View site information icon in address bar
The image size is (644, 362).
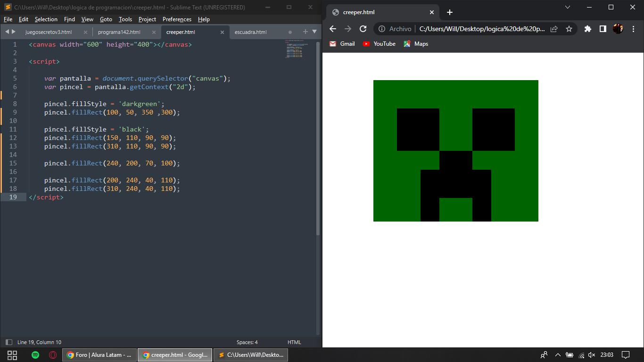[382, 29]
